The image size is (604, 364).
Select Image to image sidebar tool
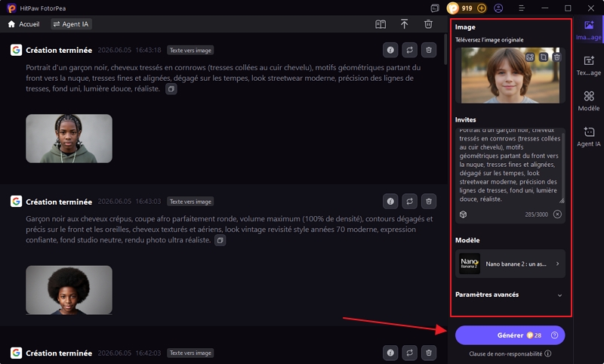589,30
